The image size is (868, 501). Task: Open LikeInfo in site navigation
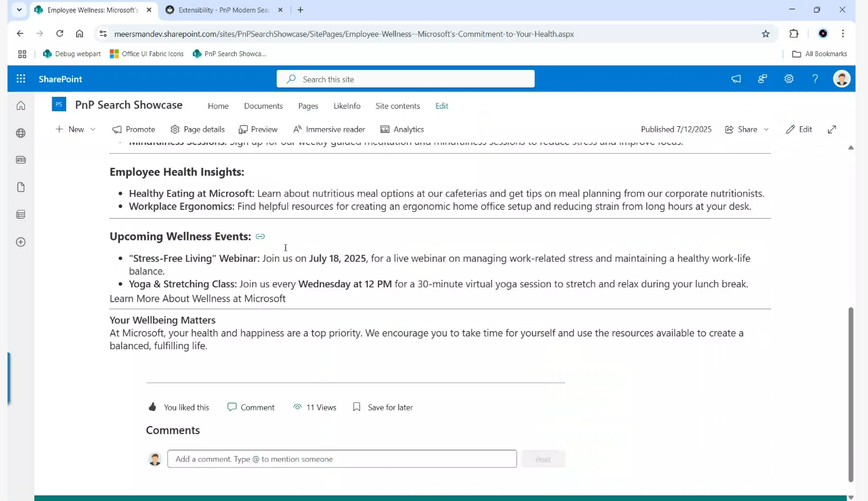tap(347, 106)
